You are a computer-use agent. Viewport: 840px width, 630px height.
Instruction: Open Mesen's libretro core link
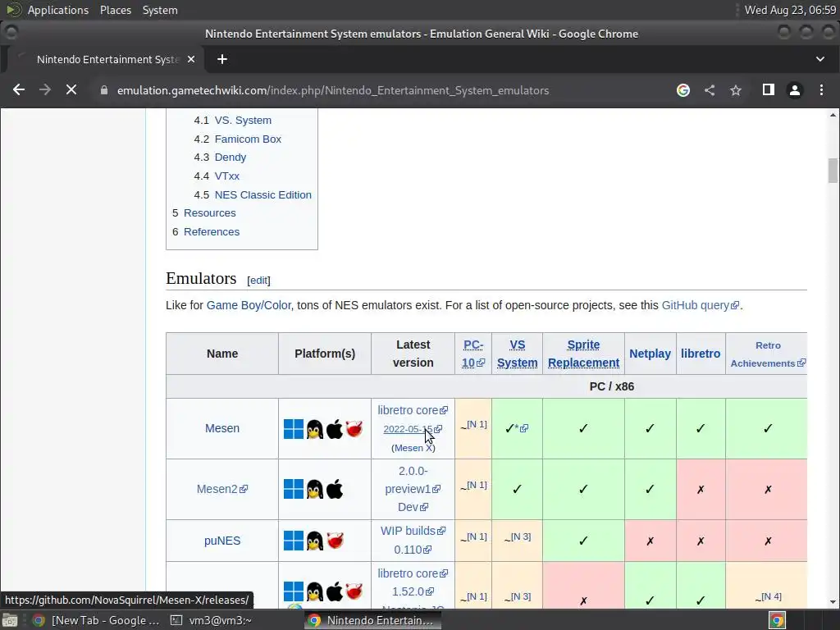[x=413, y=410]
